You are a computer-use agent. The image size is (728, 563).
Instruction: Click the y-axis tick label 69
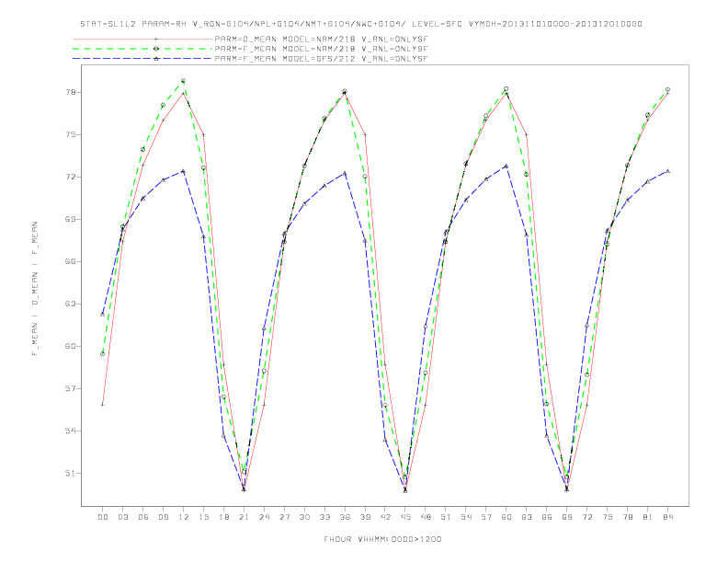coord(71,219)
